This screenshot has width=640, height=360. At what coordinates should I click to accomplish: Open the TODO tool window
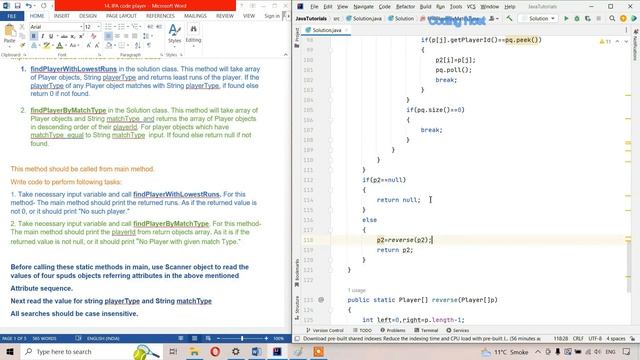362,330
